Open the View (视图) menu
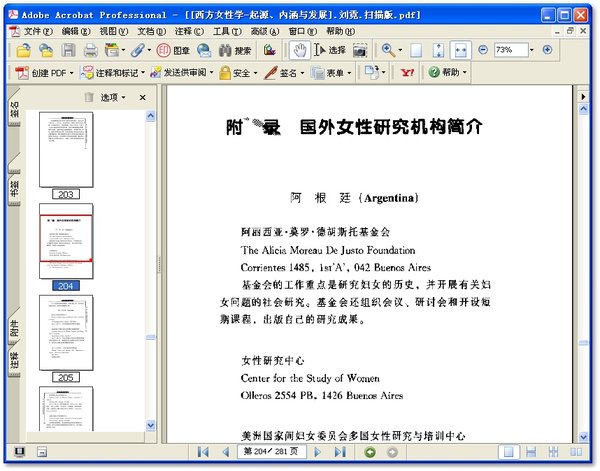 tap(114, 31)
